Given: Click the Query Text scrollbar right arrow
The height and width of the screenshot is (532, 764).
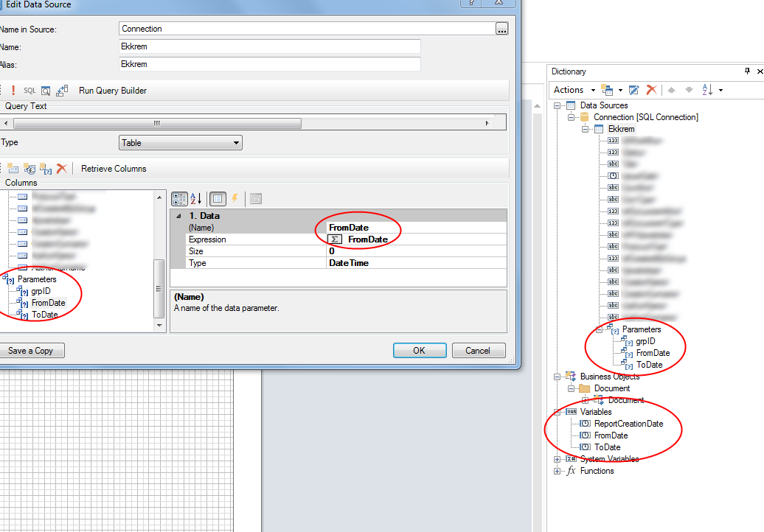Looking at the screenshot, I should [487, 123].
